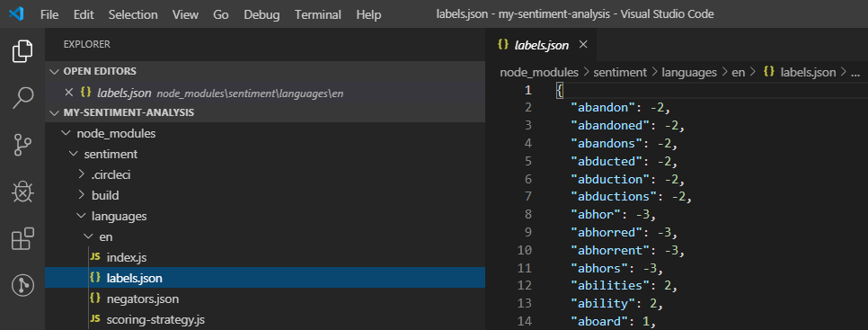Click the JS icon beside index.js
868x330 pixels.
[95, 257]
